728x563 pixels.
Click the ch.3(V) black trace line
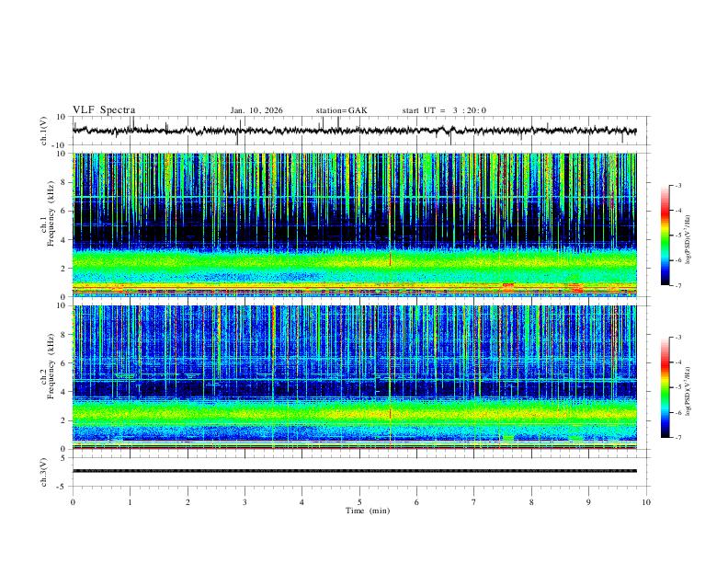354,471
